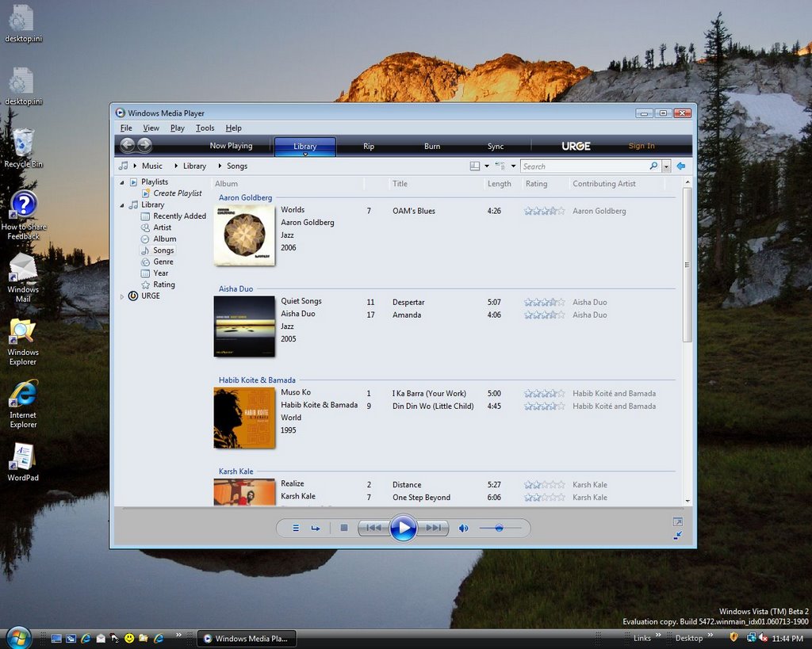This screenshot has height=649, width=812.
Task: Open the search box dropdown arrow
Action: (666, 166)
